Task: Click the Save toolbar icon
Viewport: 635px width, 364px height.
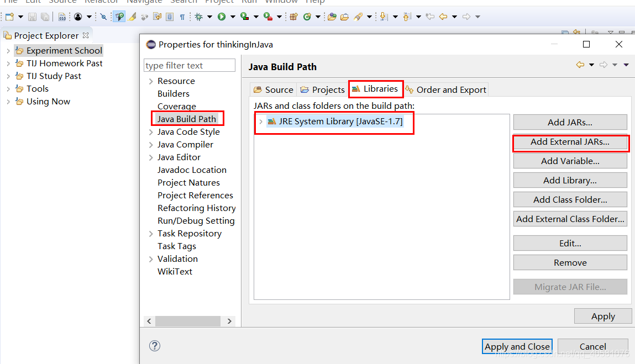Action: [x=32, y=17]
